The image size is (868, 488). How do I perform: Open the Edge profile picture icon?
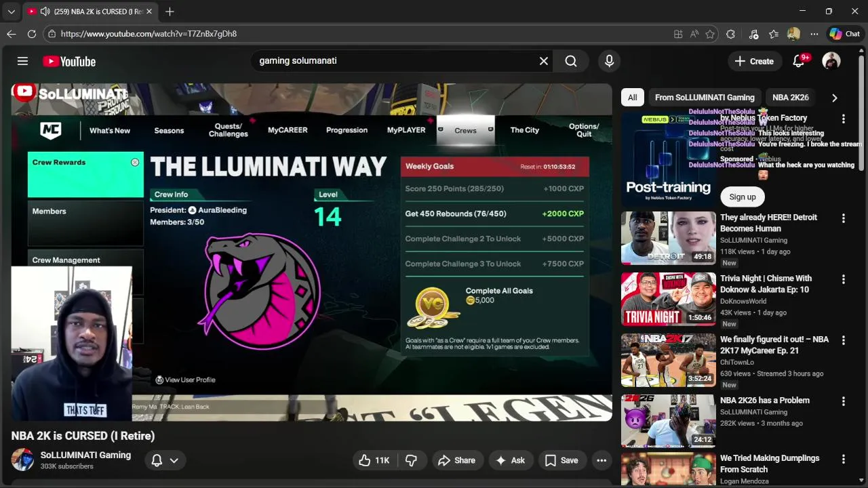point(794,34)
